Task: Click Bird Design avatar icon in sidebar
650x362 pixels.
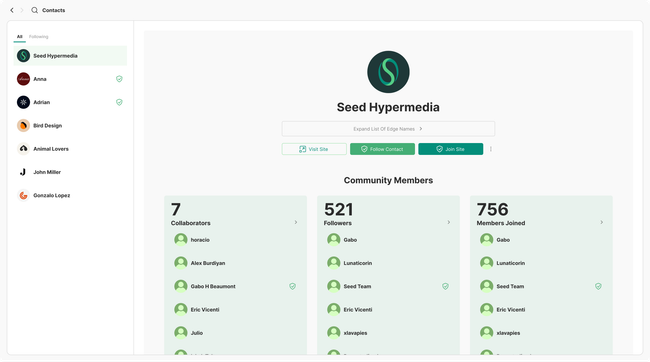Action: point(23,125)
